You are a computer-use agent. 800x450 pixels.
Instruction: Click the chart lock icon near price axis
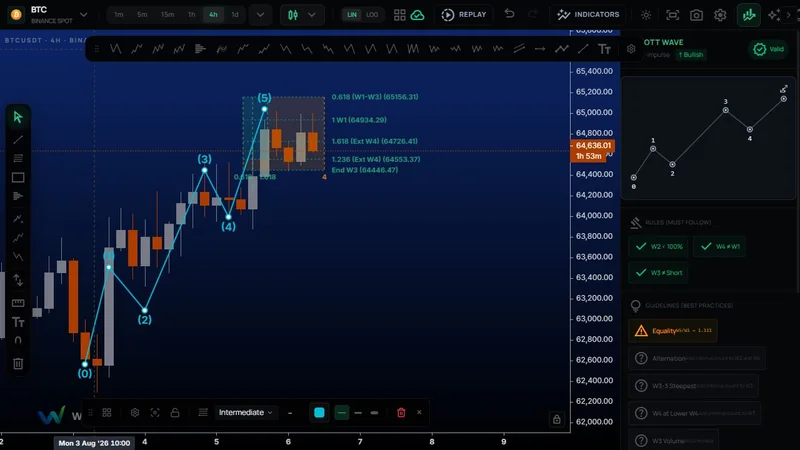pos(557,419)
